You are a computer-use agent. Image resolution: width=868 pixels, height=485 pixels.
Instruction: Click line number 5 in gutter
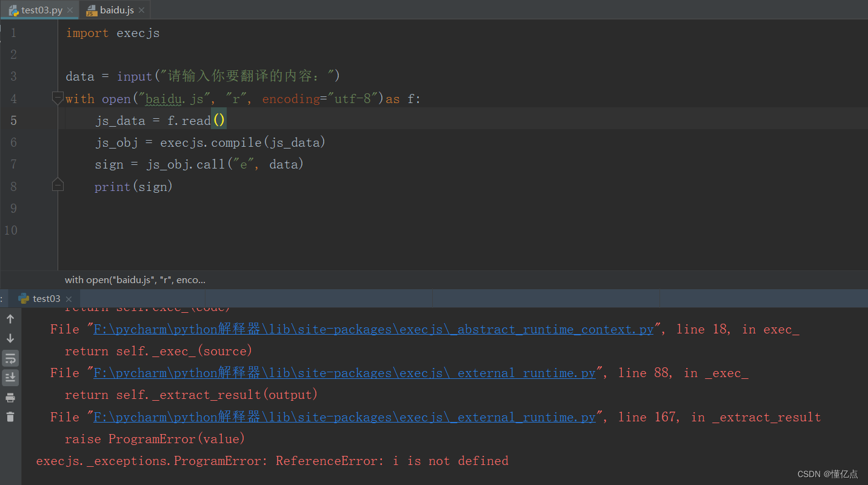13,121
